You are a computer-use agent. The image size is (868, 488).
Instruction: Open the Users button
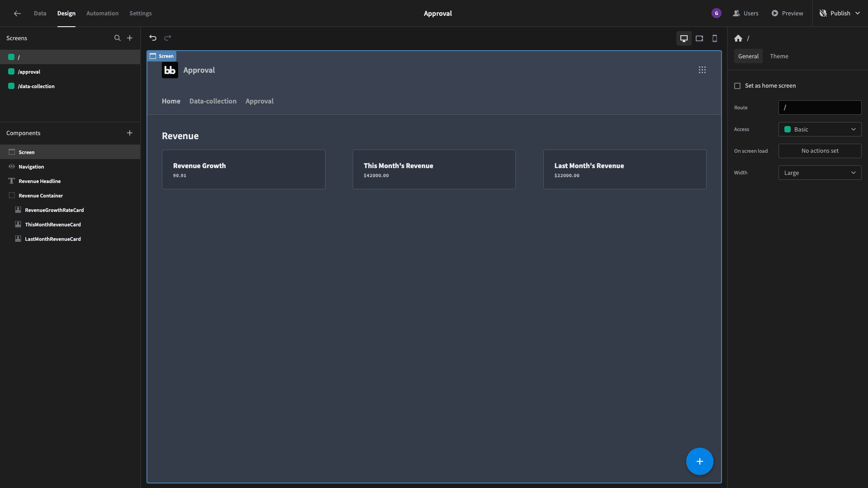pyautogui.click(x=746, y=14)
